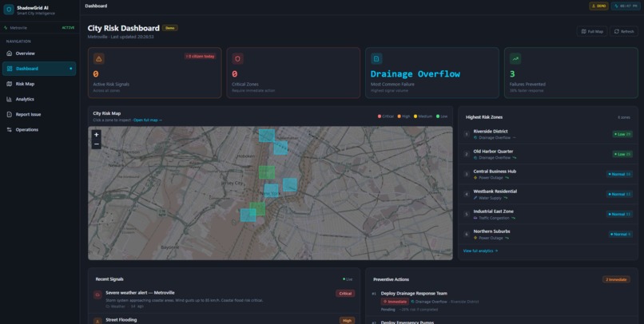Viewport: 644px width, 324px height.
Task: Click the Critical badge on weather alert
Action: [x=345, y=294]
